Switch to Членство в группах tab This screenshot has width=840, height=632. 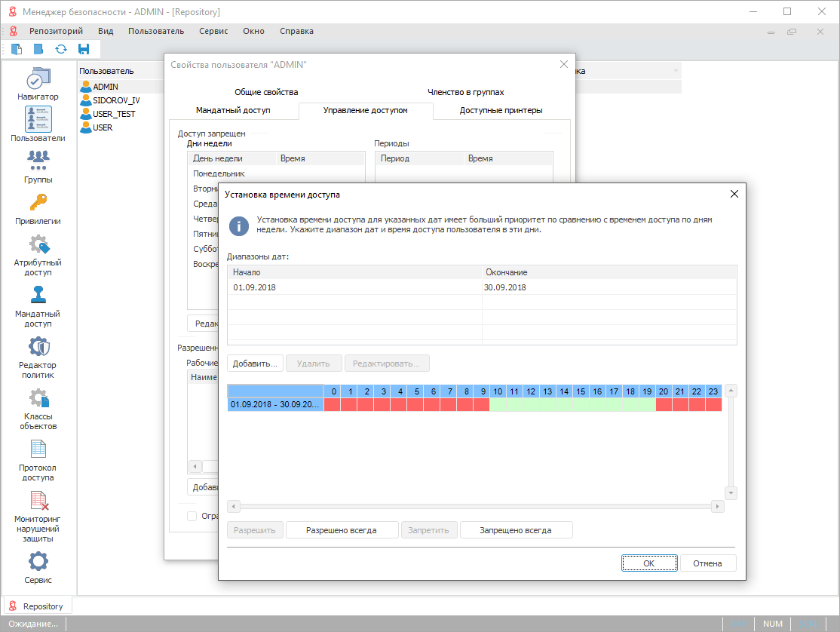pos(465,92)
